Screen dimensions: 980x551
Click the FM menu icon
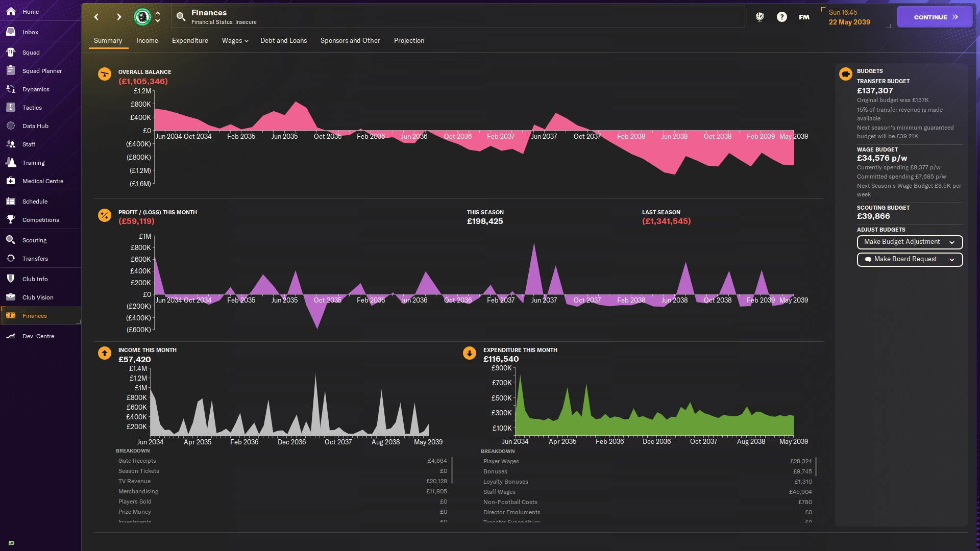(x=804, y=17)
